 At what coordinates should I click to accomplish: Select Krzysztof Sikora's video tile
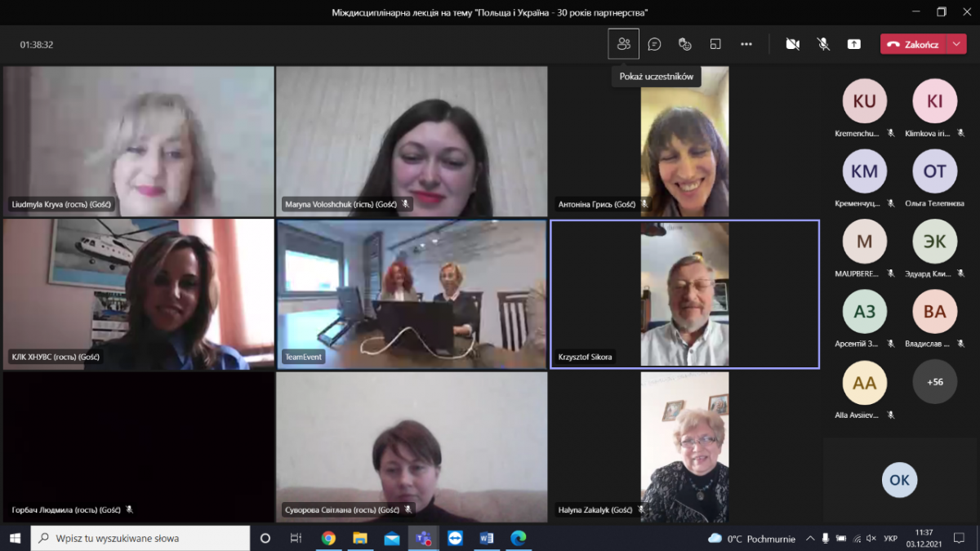pyautogui.click(x=684, y=294)
